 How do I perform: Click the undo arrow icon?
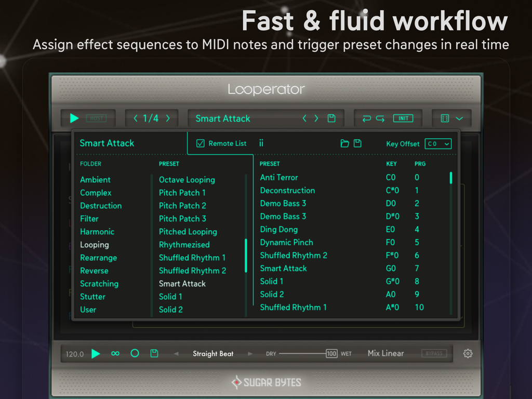coord(367,118)
